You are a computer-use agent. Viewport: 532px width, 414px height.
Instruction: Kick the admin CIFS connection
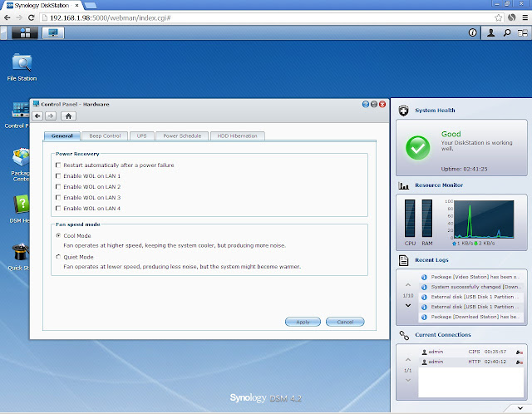[519, 352]
